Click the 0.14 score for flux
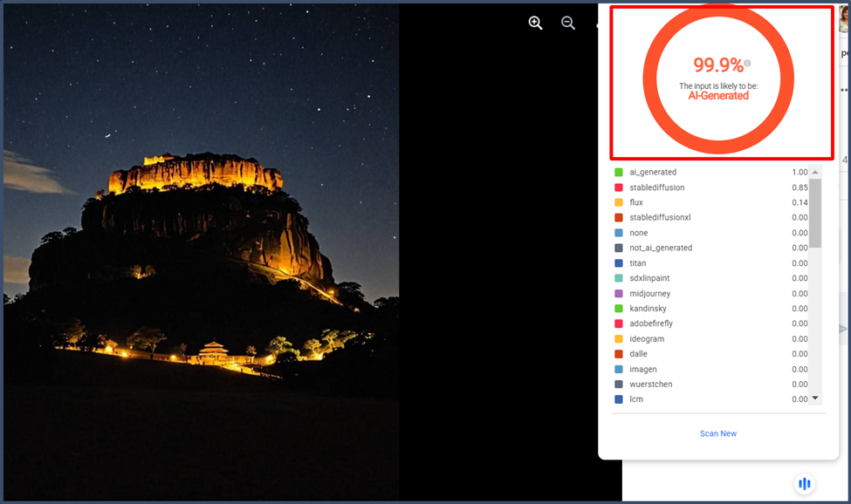Screen dimensions: 851x504 coord(800,202)
